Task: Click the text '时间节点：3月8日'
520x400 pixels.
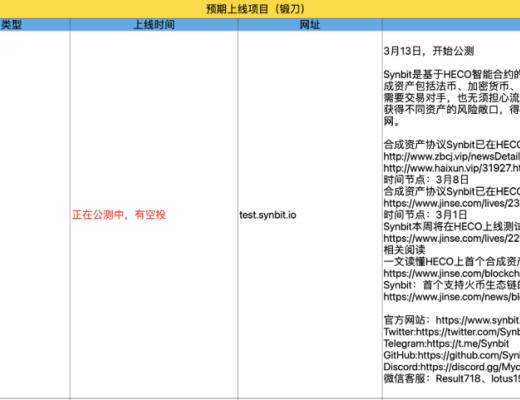Action: (426, 180)
